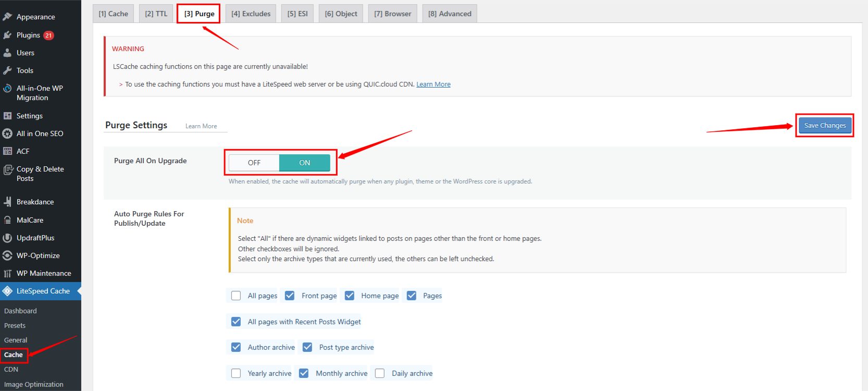868x391 pixels.
Task: Open the Plugins menu
Action: coord(28,35)
